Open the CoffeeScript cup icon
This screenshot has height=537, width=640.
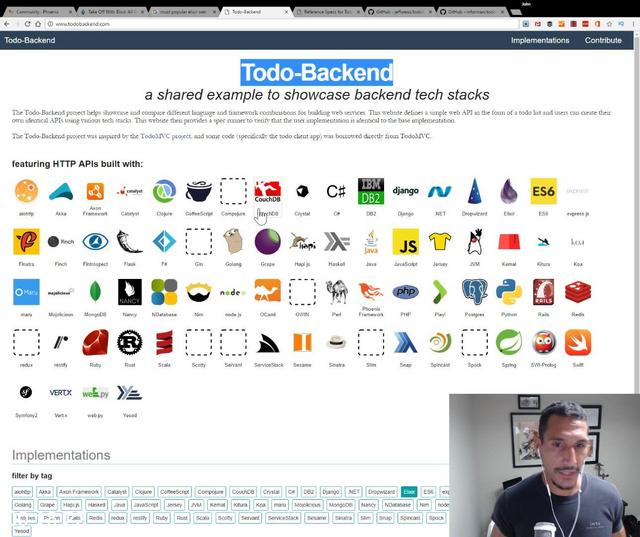[199, 191]
